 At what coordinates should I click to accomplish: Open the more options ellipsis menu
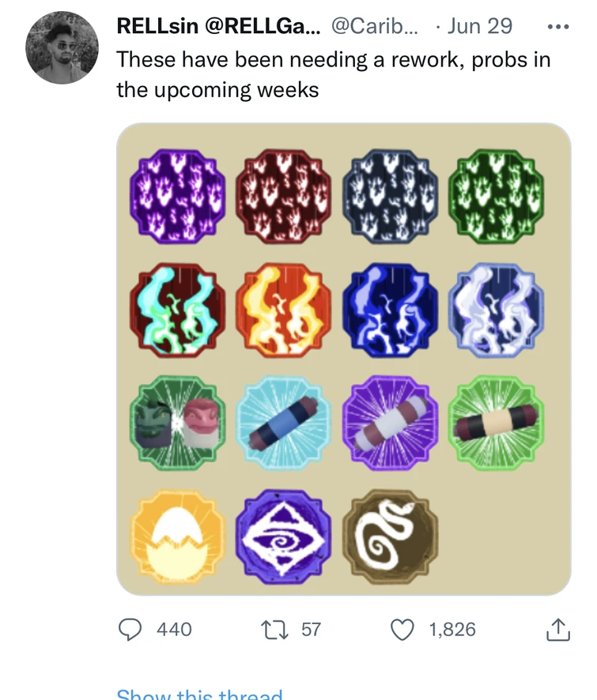click(x=558, y=26)
